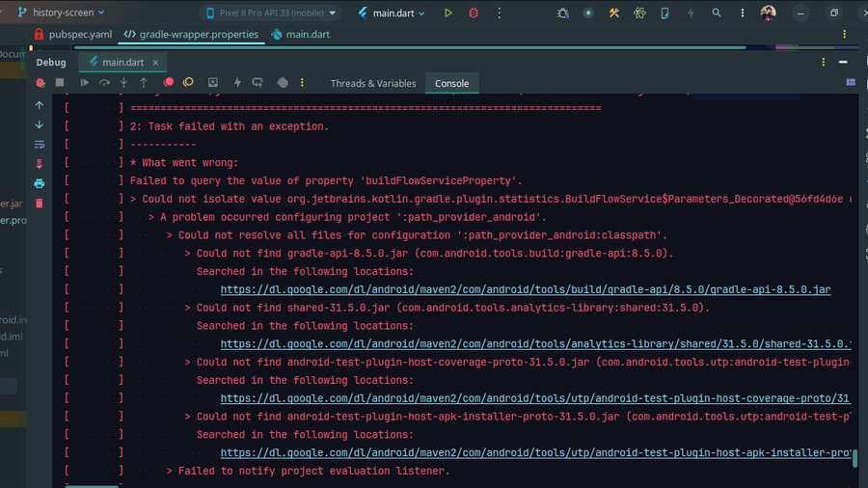This screenshot has width=868, height=488.
Task: Trigger Flutter hot restart icon
Action: click(258, 82)
